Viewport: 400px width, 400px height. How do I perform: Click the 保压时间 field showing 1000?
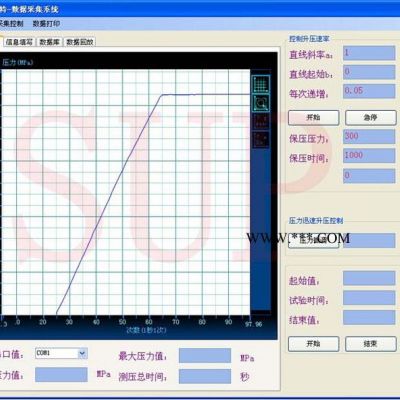click(x=369, y=156)
